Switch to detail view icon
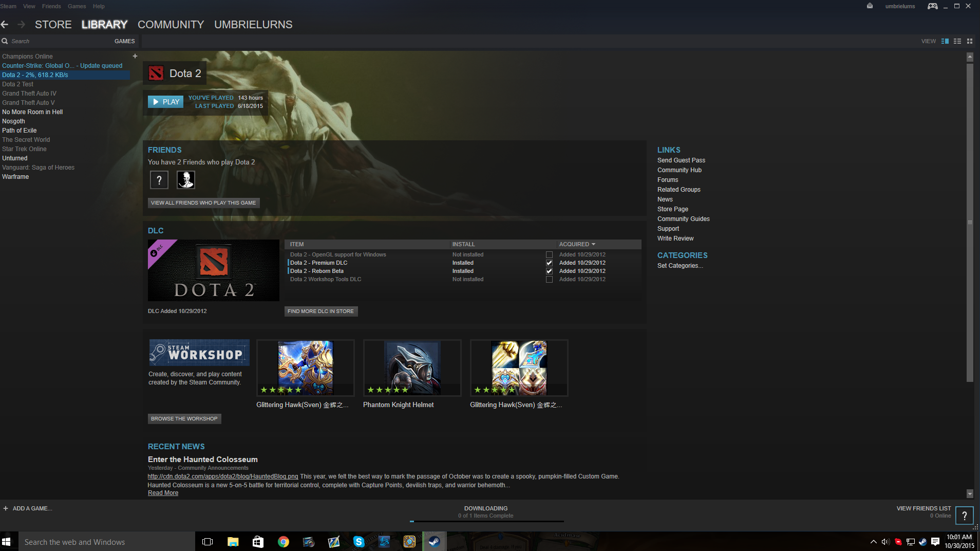 [945, 41]
